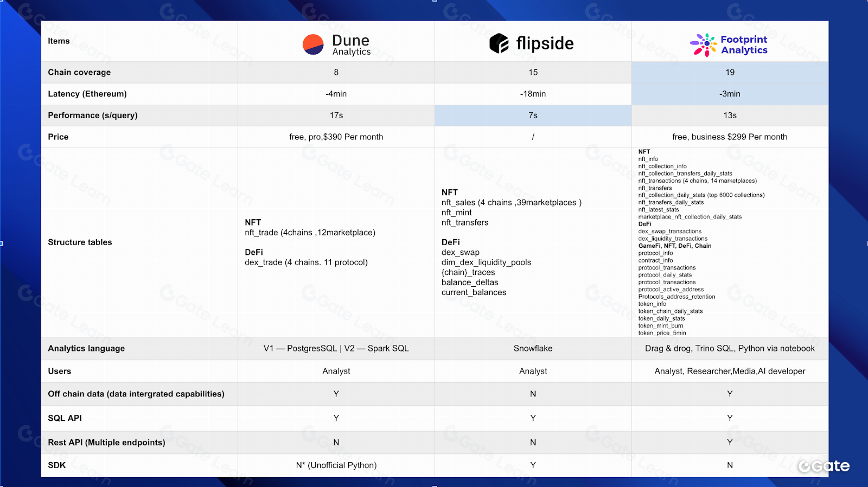Click the flipside hexagon logo icon
868x487 pixels.
[499, 43]
